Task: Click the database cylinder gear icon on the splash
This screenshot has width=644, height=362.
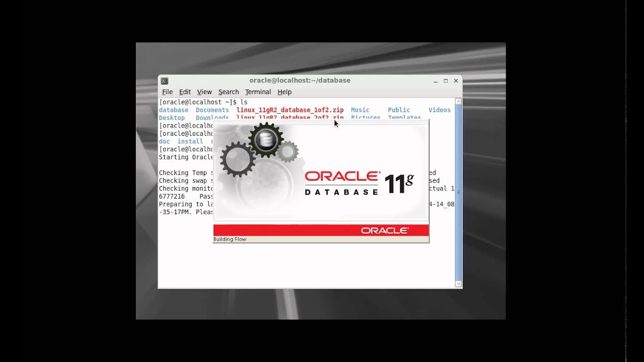Action: pyautogui.click(x=266, y=140)
